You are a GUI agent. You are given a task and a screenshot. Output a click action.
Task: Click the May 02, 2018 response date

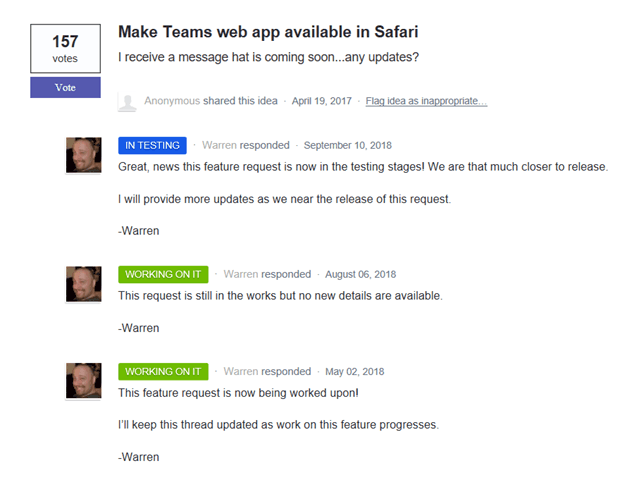354,371
